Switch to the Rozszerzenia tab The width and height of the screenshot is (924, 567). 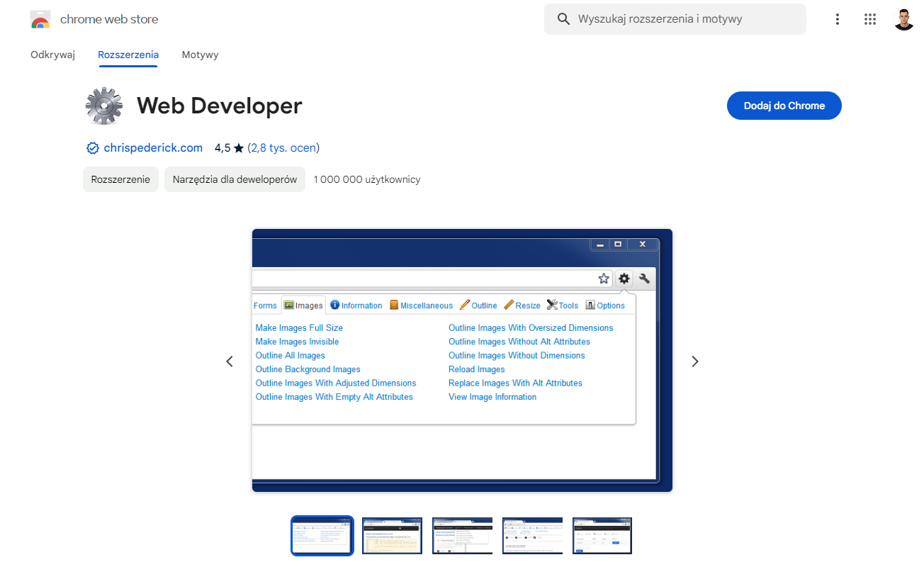tap(128, 55)
